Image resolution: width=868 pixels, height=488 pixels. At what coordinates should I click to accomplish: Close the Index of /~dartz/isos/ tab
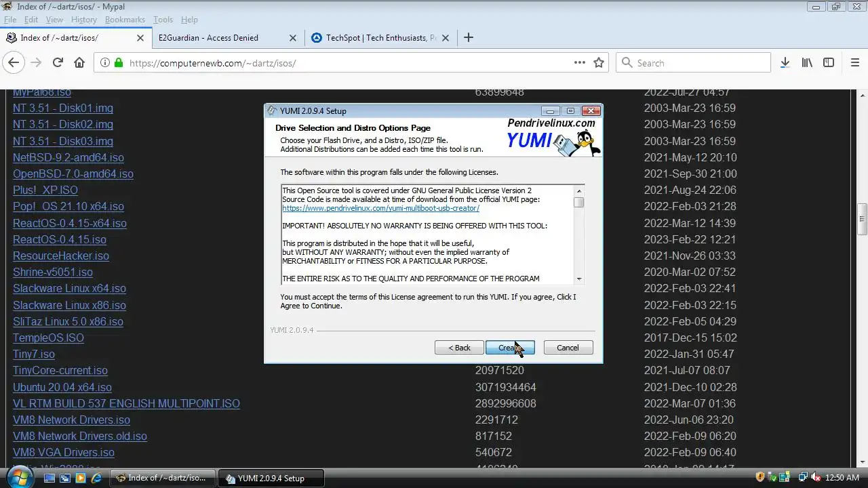point(140,38)
